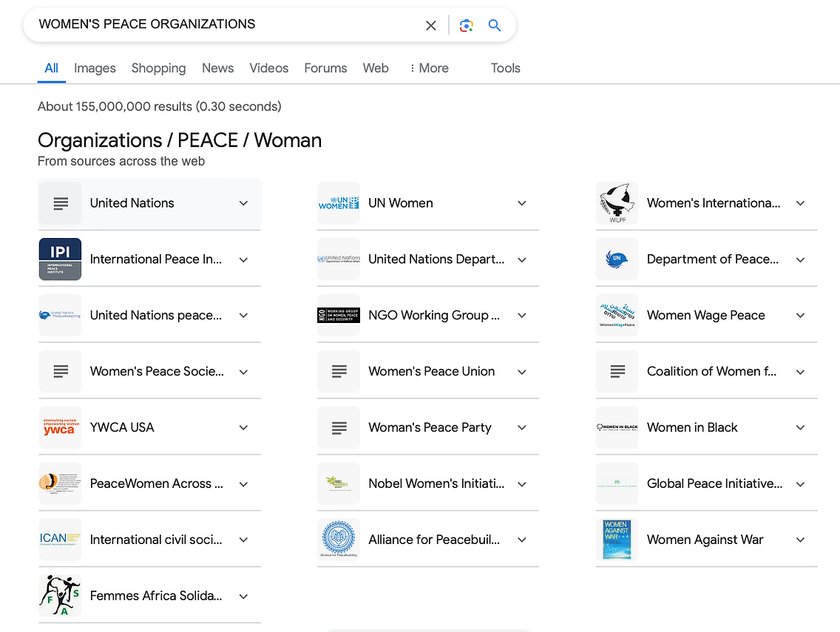Open the More search filters menu
The image size is (840, 632).
[x=429, y=68]
